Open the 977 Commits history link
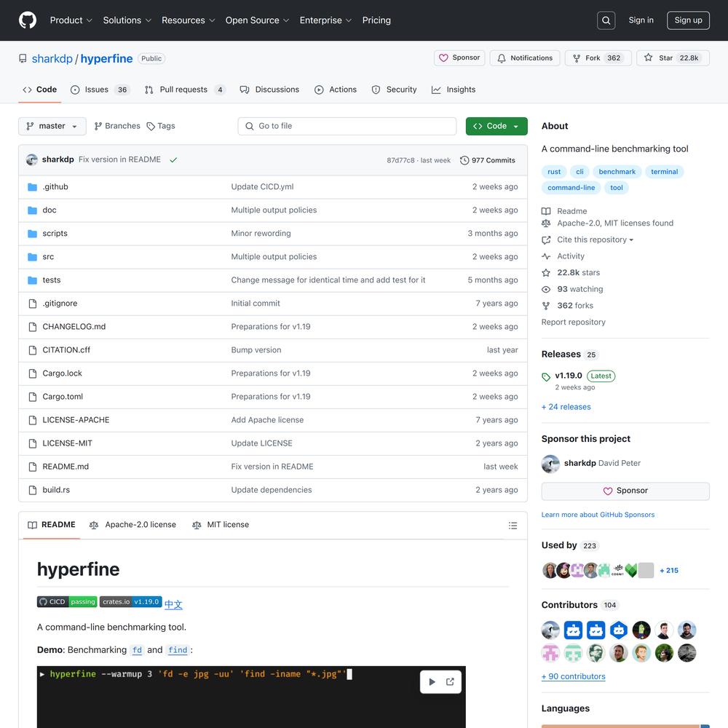Viewport: 728px width, 728px height. pyautogui.click(x=488, y=160)
